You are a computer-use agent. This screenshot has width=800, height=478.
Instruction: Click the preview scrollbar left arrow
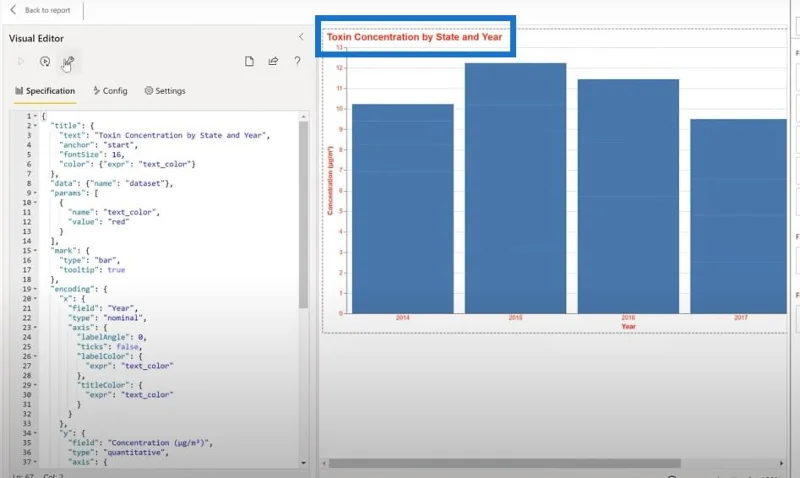[324, 463]
